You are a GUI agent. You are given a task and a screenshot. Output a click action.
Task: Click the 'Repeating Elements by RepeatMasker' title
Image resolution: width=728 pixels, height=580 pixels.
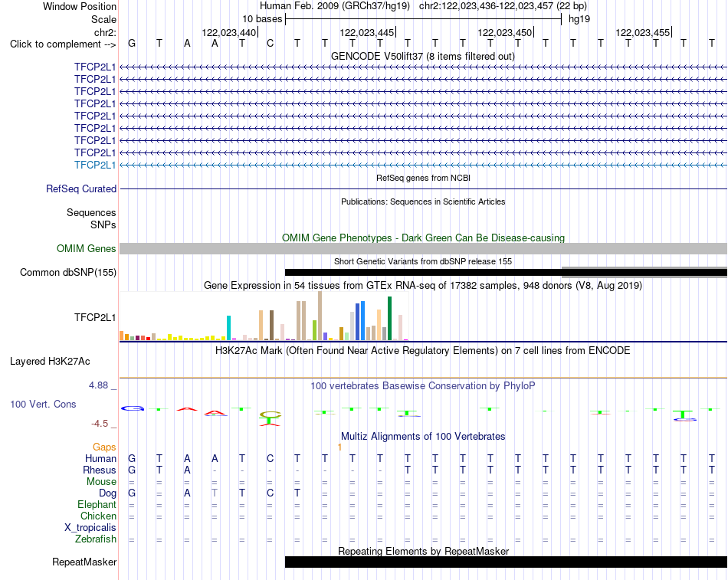click(x=423, y=551)
